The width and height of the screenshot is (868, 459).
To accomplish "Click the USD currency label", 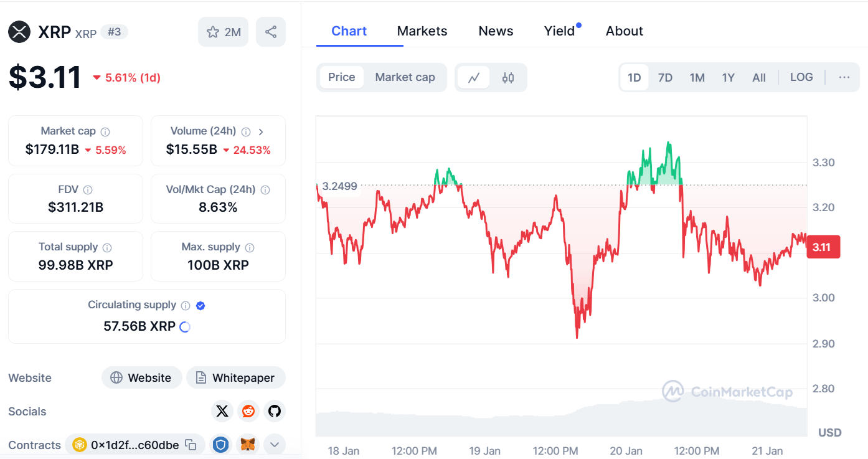I will [x=829, y=432].
